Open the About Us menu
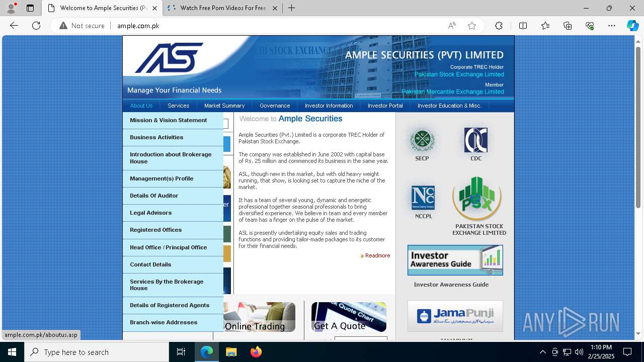The image size is (644, 362). coord(141,106)
